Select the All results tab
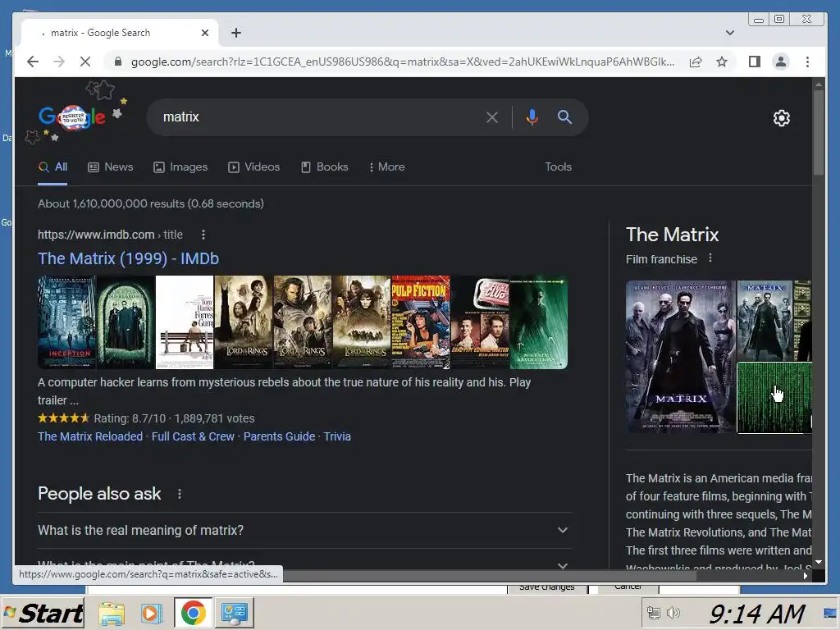Screen dimensions: 840x630 click(x=52, y=167)
